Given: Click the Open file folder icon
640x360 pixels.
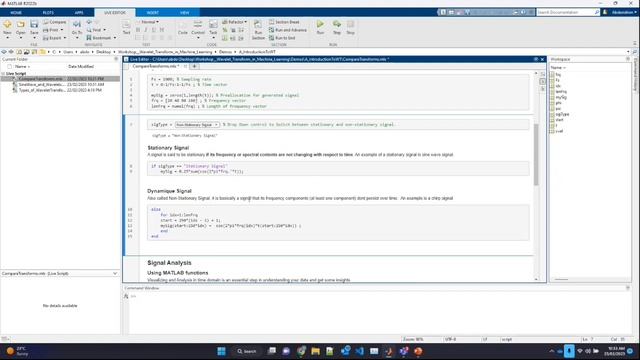Looking at the screenshot, I should pyautogui.click(x=21, y=25).
